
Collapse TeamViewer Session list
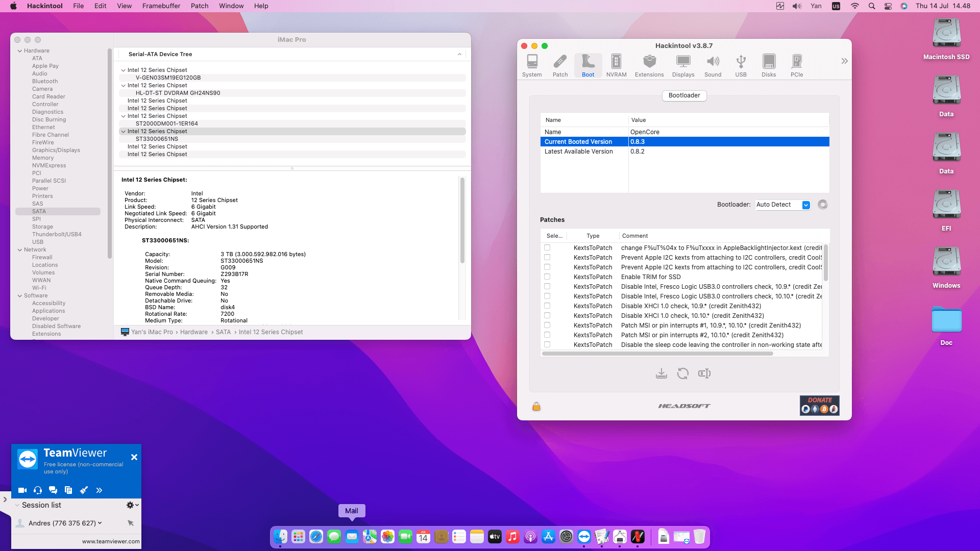pyautogui.click(x=17, y=505)
